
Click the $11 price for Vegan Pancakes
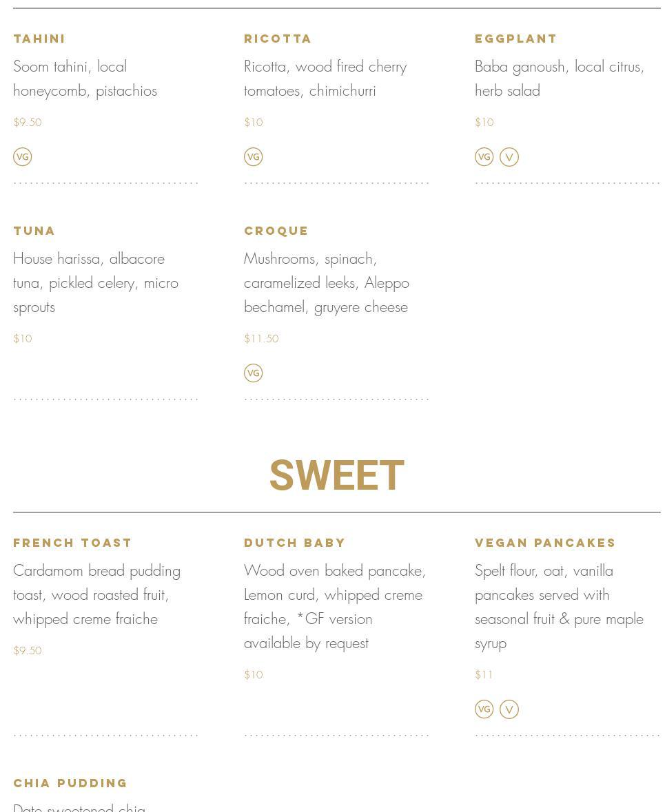point(484,675)
